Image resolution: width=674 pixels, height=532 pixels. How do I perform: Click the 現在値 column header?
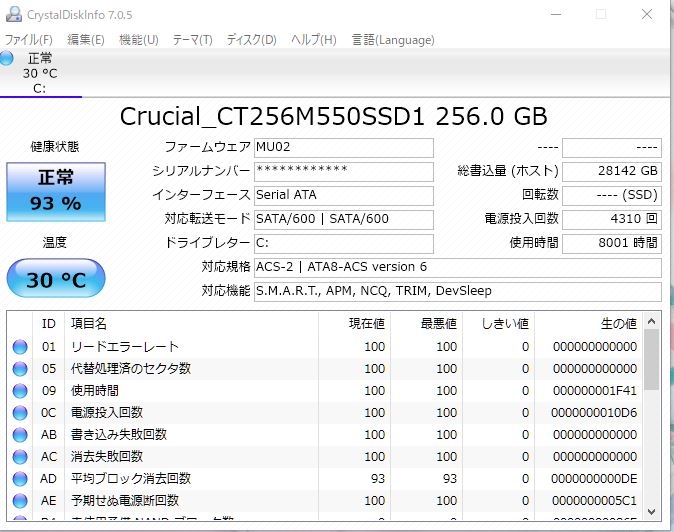pyautogui.click(x=355, y=324)
